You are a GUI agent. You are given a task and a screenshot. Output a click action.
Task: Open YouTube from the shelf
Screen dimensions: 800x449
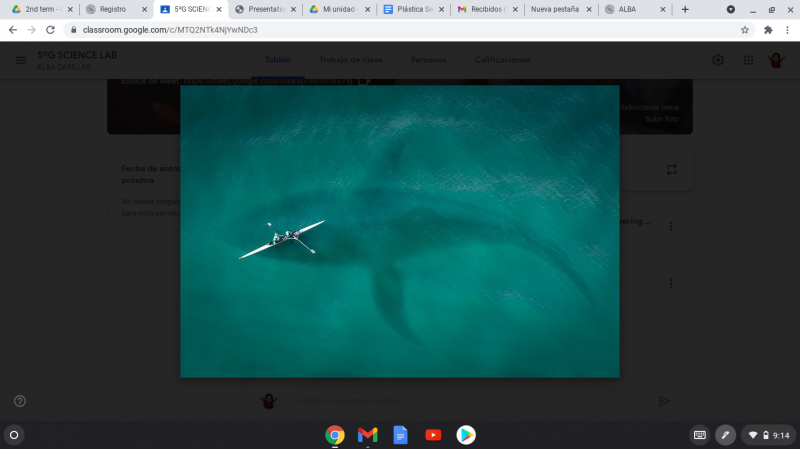433,435
